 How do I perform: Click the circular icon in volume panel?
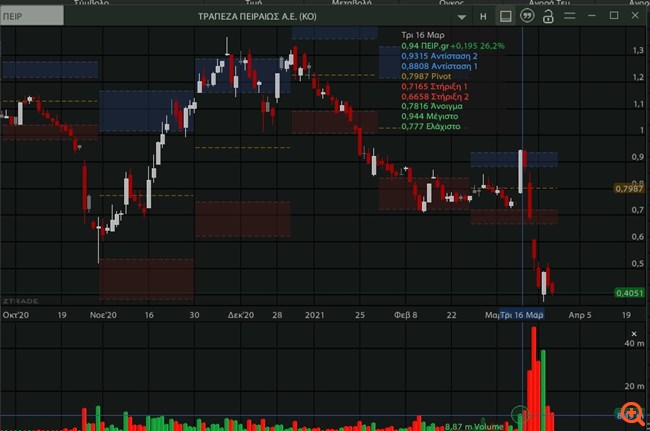pyautogui.click(x=518, y=412)
